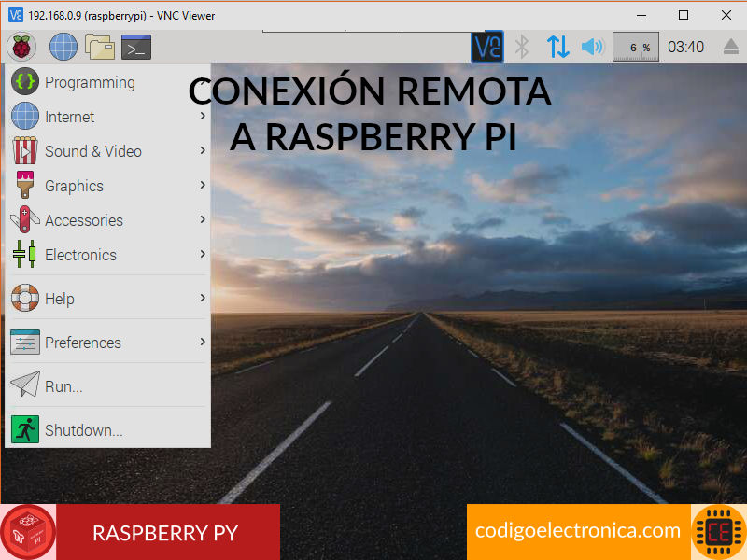Click the CPU usage monitor showing 6 %

[x=636, y=47]
